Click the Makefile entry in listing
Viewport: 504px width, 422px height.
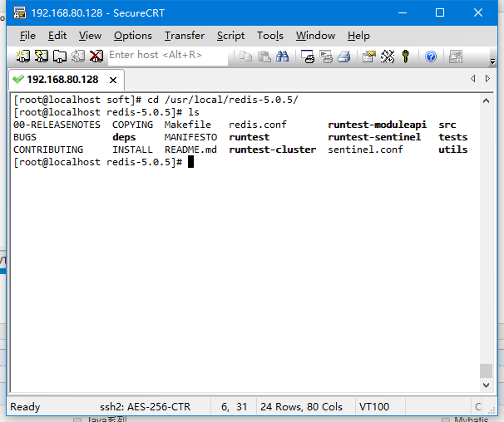[188, 125]
